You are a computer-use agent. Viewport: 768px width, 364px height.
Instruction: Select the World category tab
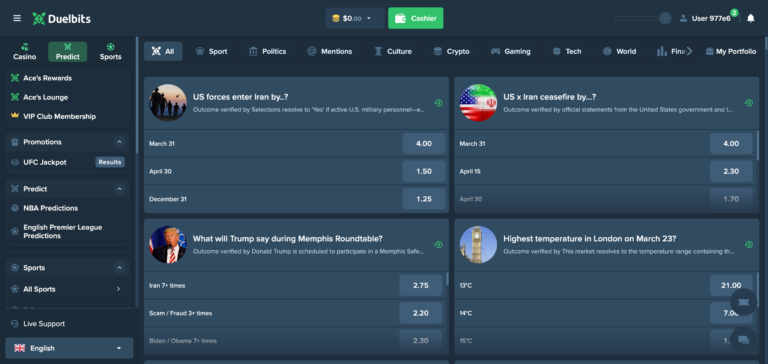tap(620, 51)
